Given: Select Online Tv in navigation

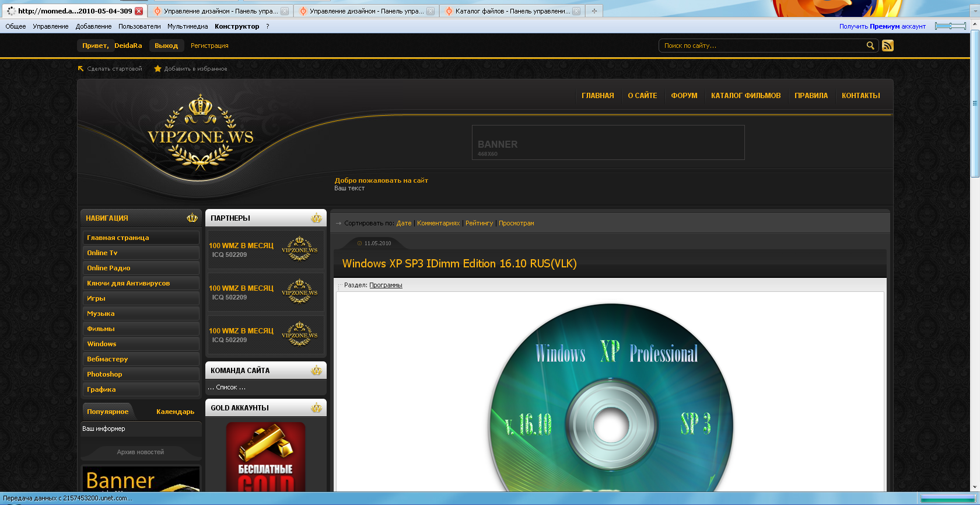Looking at the screenshot, I should (x=141, y=253).
